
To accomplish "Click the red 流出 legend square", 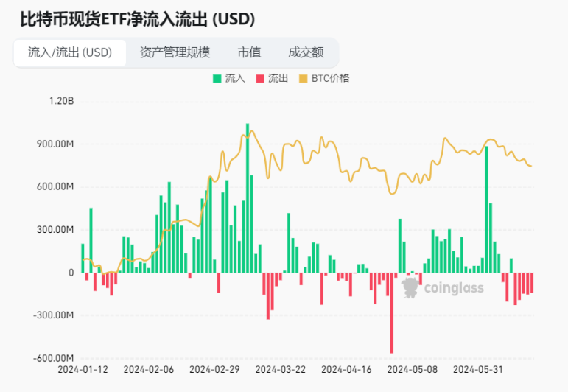I will [260, 77].
